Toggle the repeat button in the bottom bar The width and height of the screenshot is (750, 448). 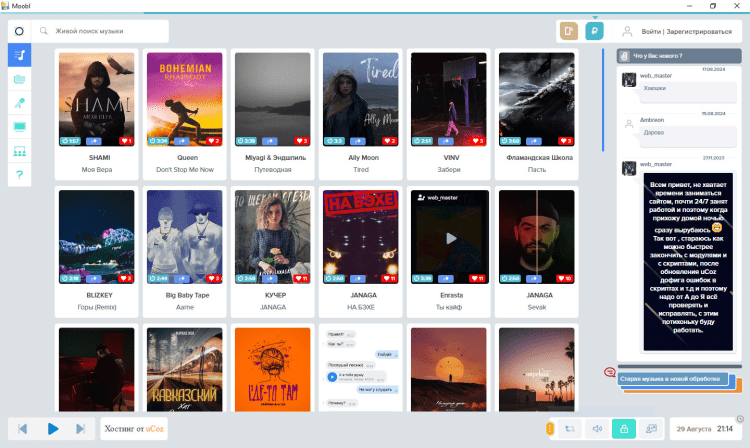pyautogui.click(x=570, y=428)
